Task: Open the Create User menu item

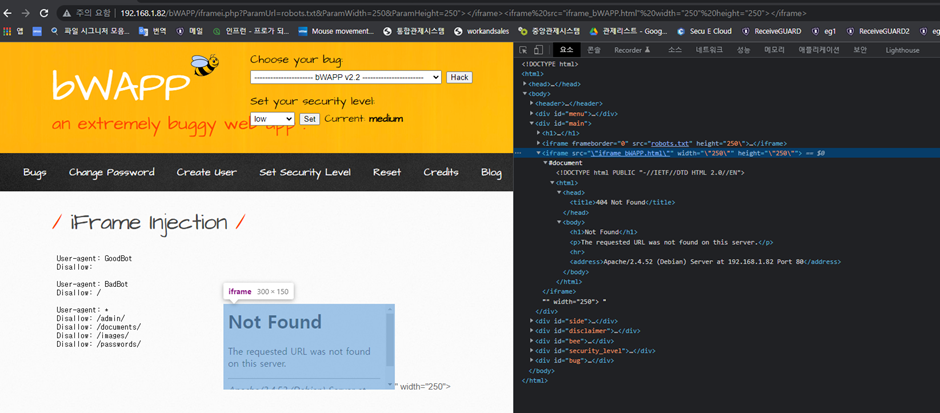Action: [x=207, y=173]
